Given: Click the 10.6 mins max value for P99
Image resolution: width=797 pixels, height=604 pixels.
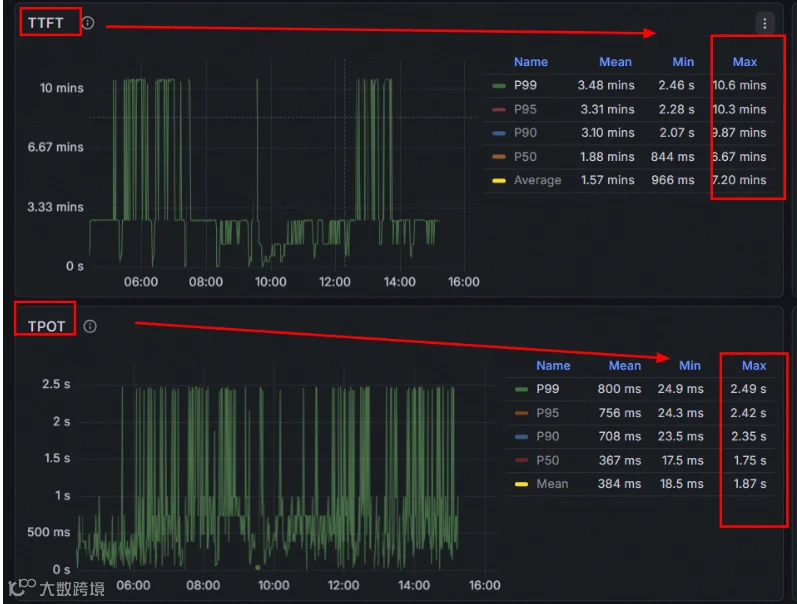Looking at the screenshot, I should (x=739, y=85).
